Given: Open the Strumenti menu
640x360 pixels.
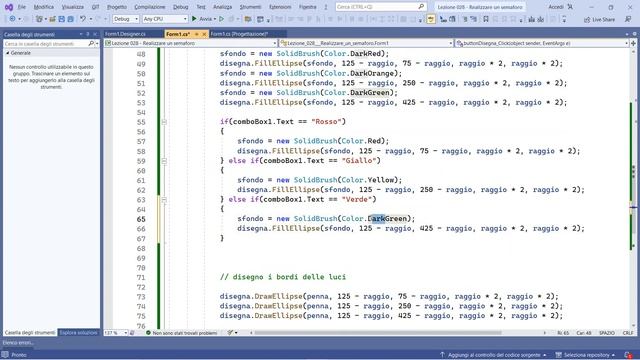Looking at the screenshot, I should pos(250,7).
